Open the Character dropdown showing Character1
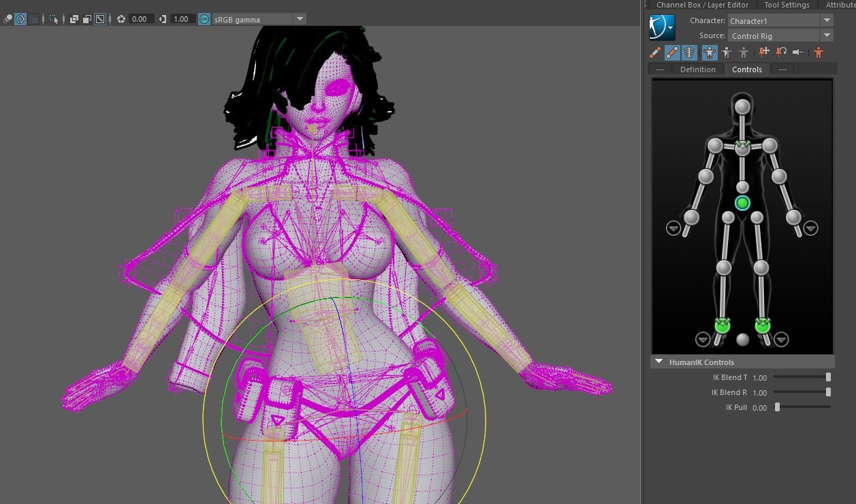Image resolution: width=856 pixels, height=504 pixels. coord(780,21)
